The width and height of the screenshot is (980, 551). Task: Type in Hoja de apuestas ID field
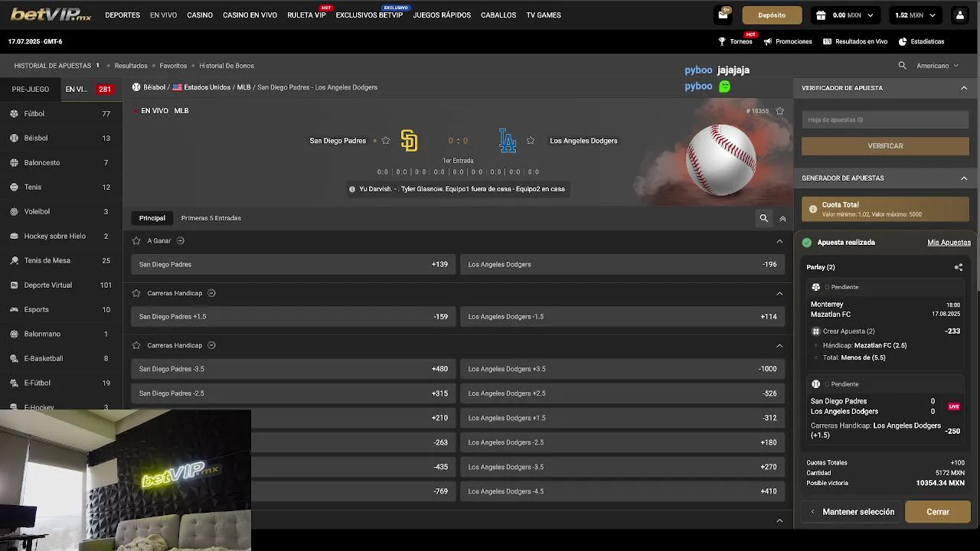(x=885, y=119)
